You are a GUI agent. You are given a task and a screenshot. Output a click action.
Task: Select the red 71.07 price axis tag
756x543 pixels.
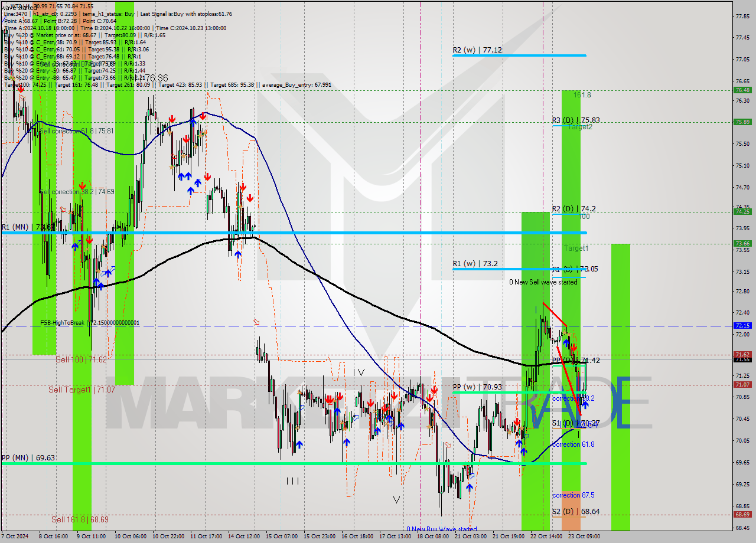coord(742,384)
